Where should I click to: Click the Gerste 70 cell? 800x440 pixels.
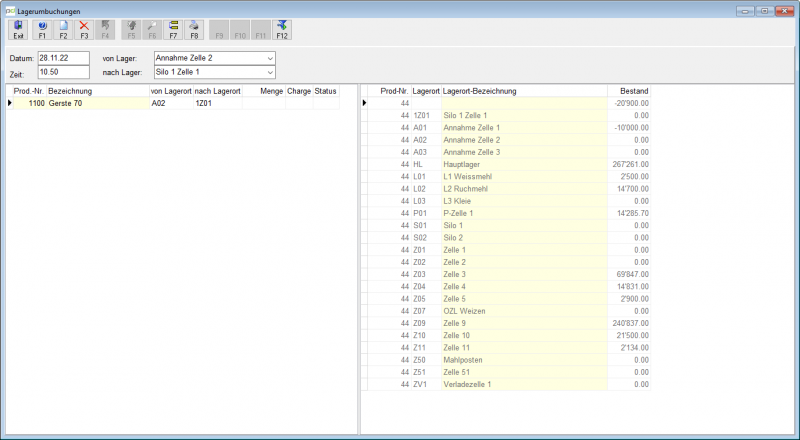(x=98, y=103)
